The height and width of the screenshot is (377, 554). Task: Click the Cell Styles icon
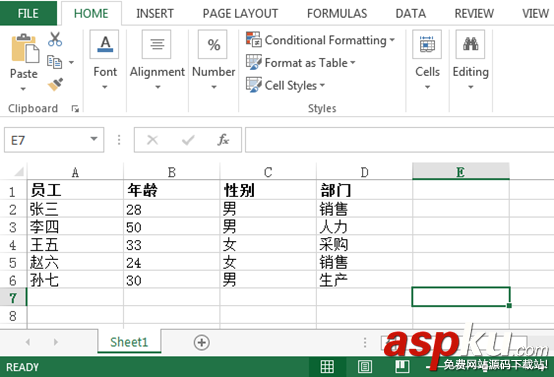pyautogui.click(x=254, y=85)
